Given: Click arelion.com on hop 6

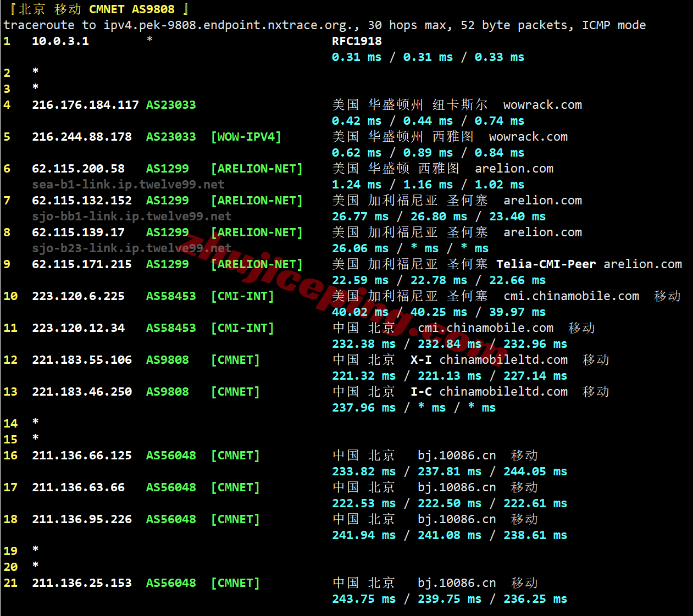Looking at the screenshot, I should click(514, 169).
